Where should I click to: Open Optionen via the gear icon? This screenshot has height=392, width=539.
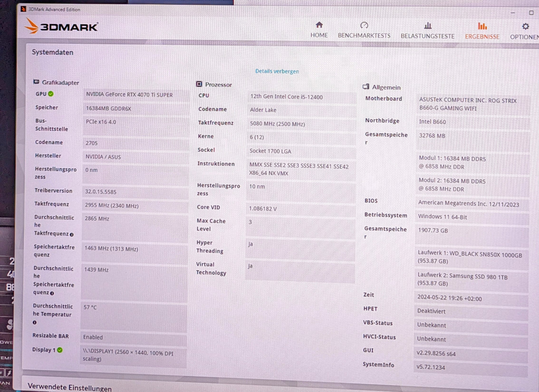click(525, 26)
